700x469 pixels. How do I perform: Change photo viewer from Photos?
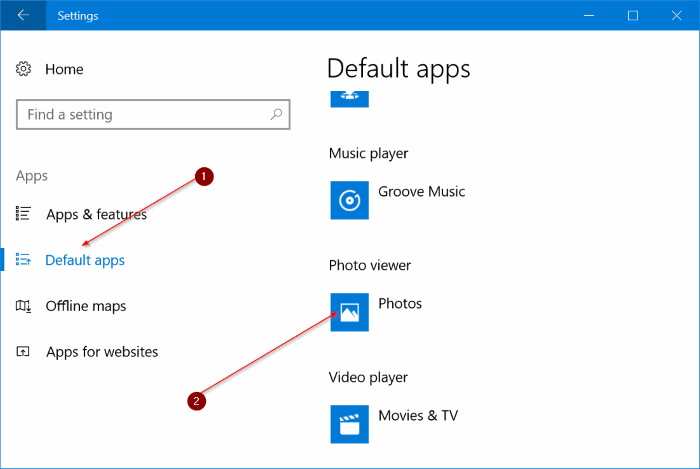pyautogui.click(x=400, y=304)
